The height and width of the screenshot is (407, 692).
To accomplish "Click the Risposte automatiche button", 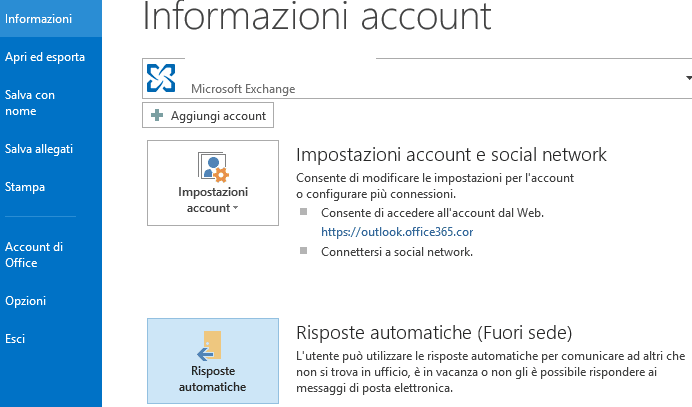I will [x=213, y=361].
